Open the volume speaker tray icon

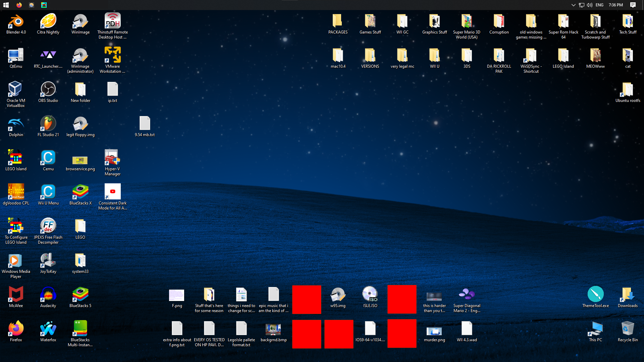point(589,5)
